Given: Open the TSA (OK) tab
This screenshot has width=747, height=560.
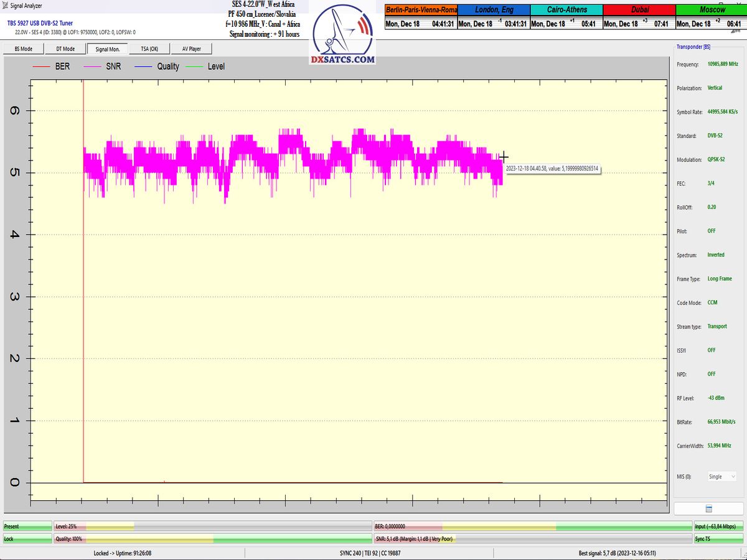Looking at the screenshot, I should [x=149, y=49].
